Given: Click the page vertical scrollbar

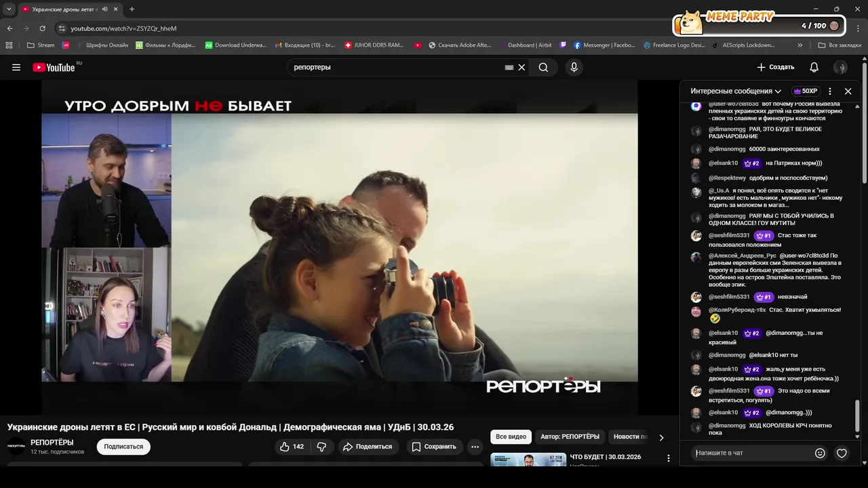Looking at the screenshot, I should (864, 122).
